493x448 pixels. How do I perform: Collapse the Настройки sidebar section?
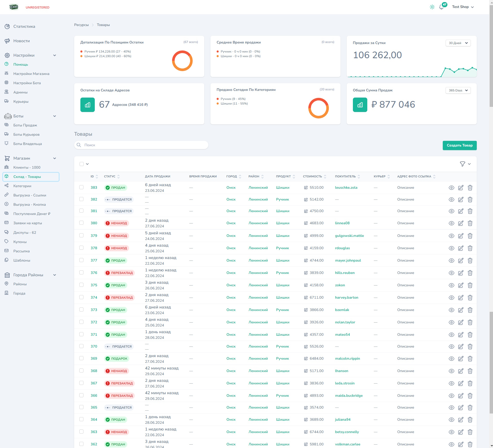click(x=54, y=55)
